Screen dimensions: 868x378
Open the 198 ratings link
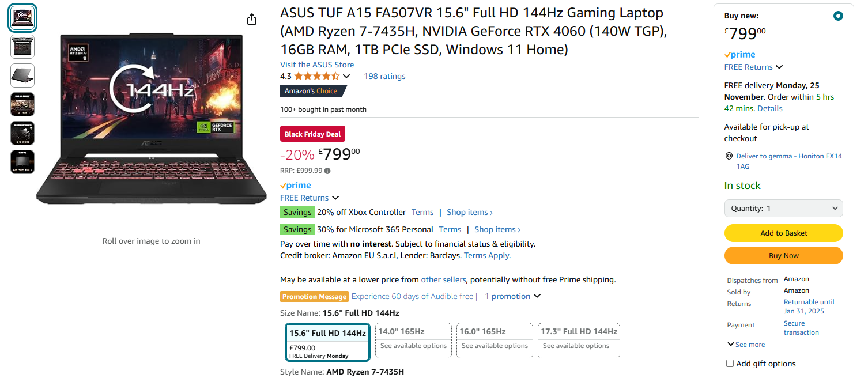(x=384, y=76)
